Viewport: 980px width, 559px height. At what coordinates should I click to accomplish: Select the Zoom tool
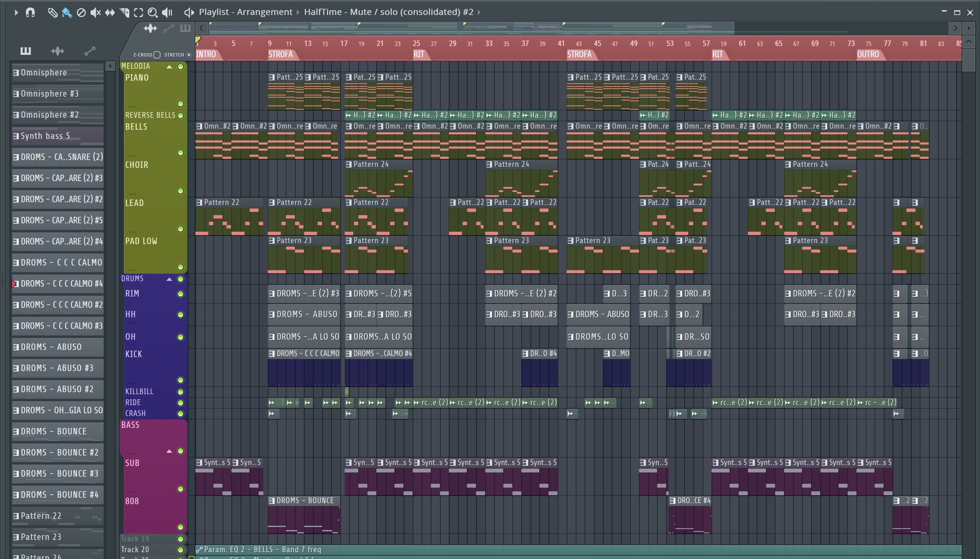click(152, 13)
